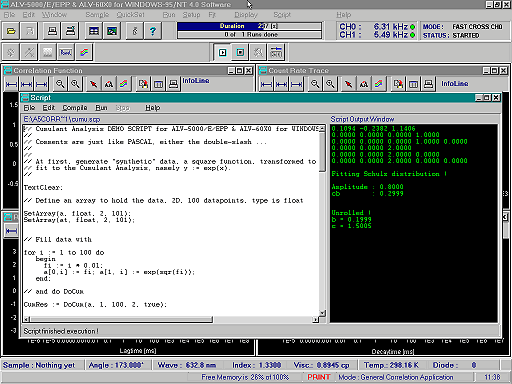Click the red arrow cursor icon in Correlation Function
The image size is (512, 384).
[x=94, y=84]
